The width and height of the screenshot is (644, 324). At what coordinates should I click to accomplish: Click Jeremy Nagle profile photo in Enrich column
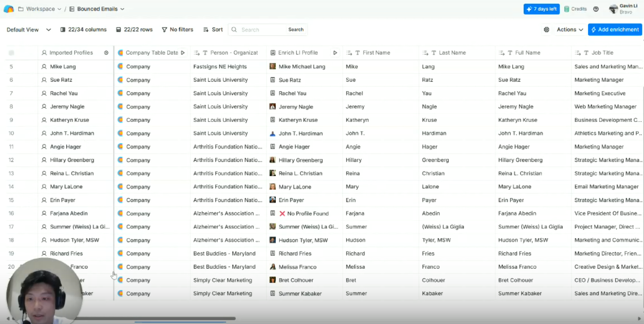pos(273,107)
